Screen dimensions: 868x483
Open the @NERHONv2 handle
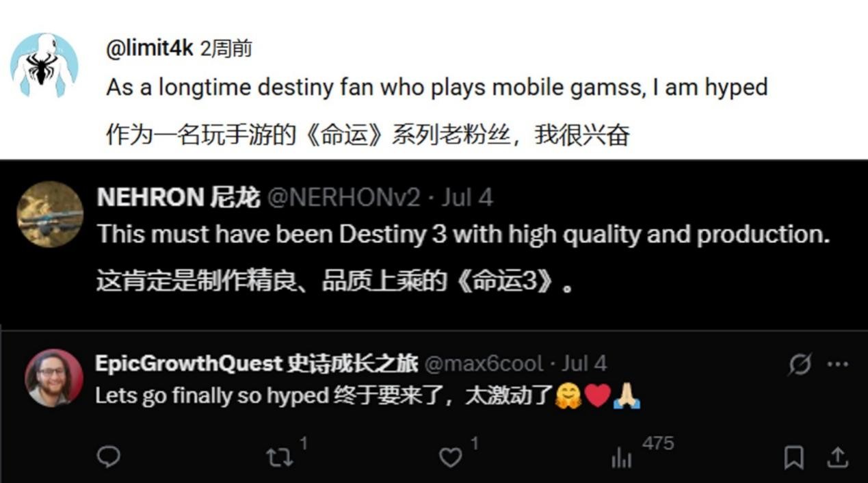point(343,198)
